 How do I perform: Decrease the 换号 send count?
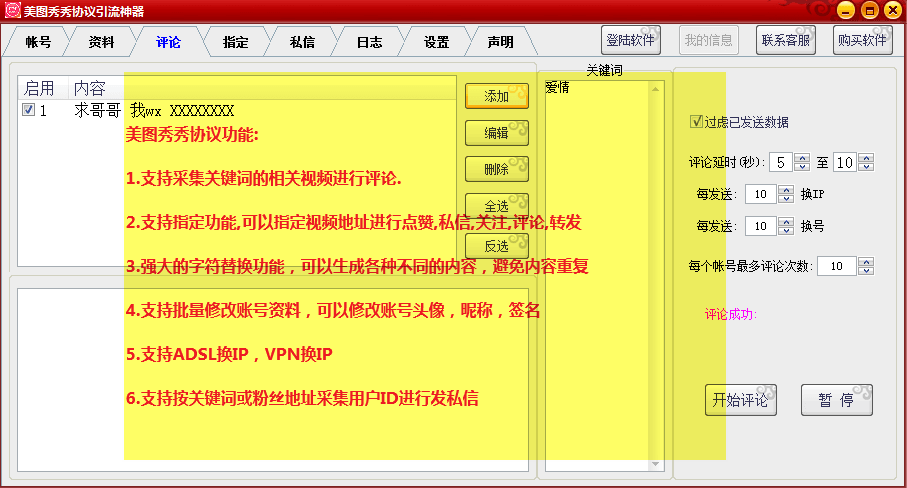click(786, 230)
